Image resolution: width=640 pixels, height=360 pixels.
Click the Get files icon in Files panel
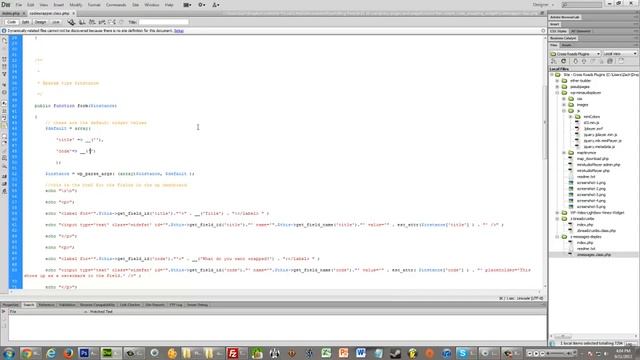click(x=576, y=61)
